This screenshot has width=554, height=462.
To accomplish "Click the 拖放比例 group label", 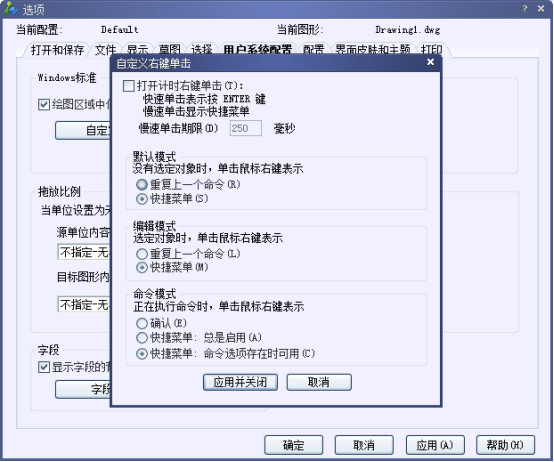I will point(59,192).
